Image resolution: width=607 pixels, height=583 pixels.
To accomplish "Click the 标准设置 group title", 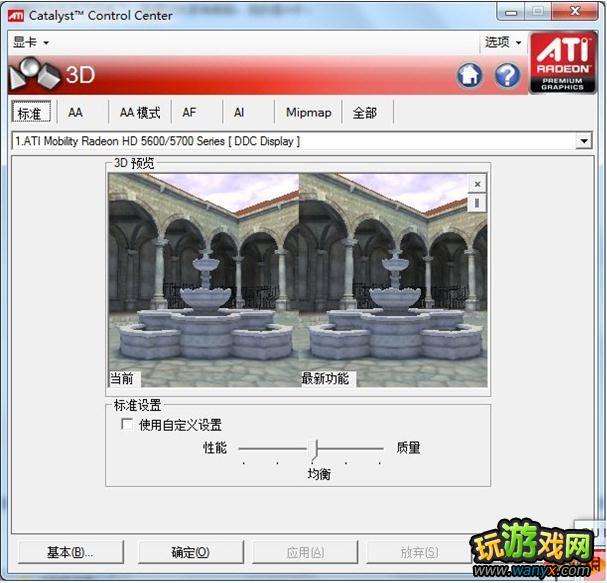I will click(137, 405).
